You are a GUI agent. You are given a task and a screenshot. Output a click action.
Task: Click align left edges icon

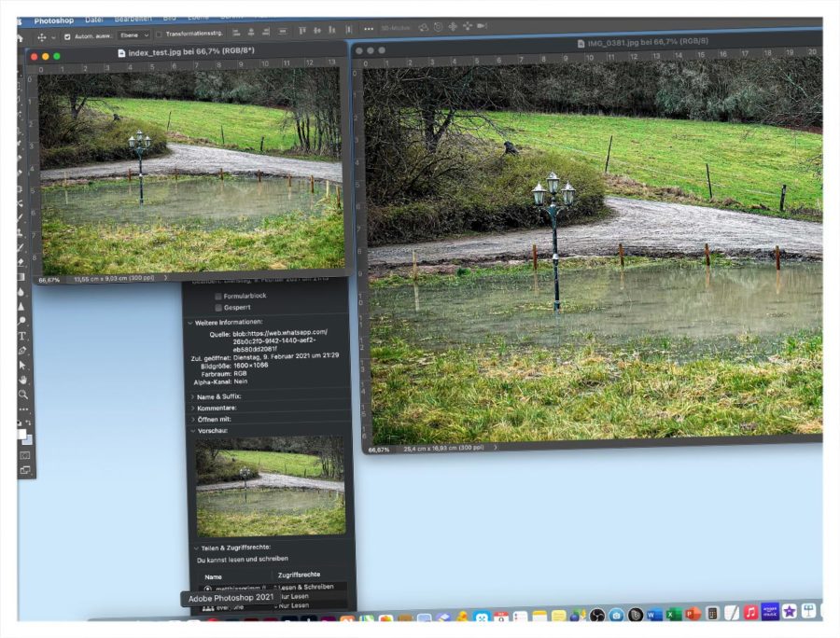click(236, 32)
